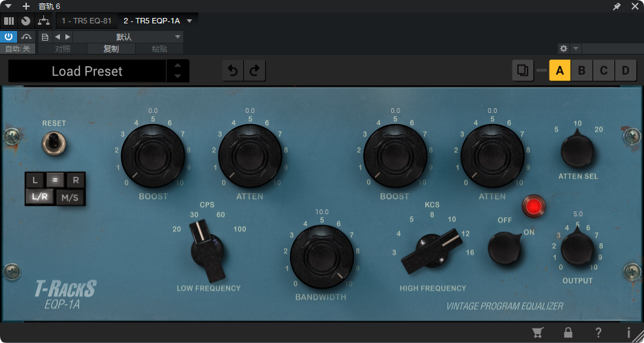Click the high-frequency BOOST knob
This screenshot has height=343, width=644.
coord(395,156)
